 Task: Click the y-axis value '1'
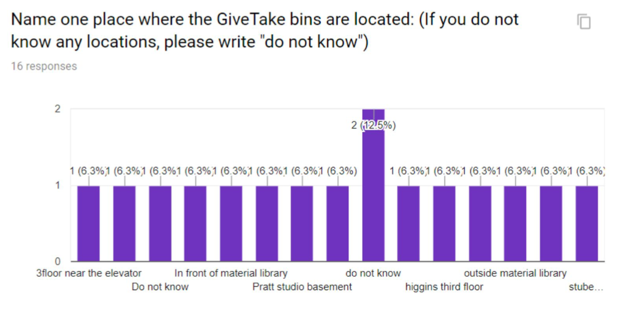[58, 185]
